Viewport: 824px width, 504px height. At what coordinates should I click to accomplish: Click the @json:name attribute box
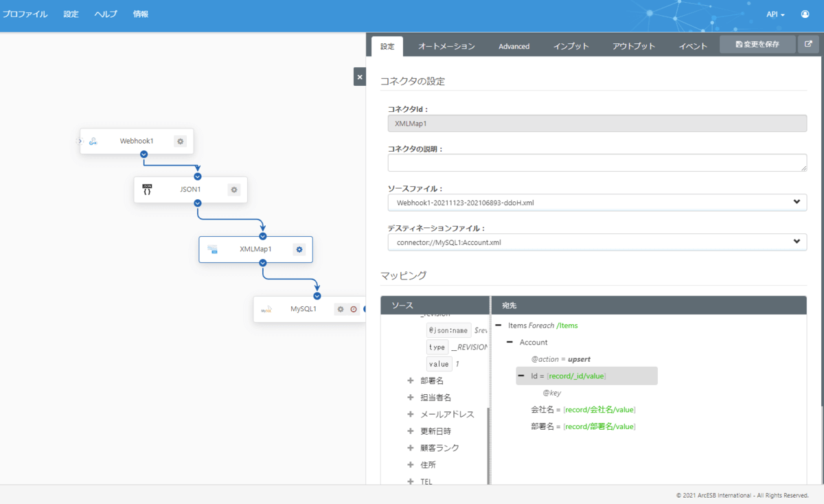tap(449, 330)
